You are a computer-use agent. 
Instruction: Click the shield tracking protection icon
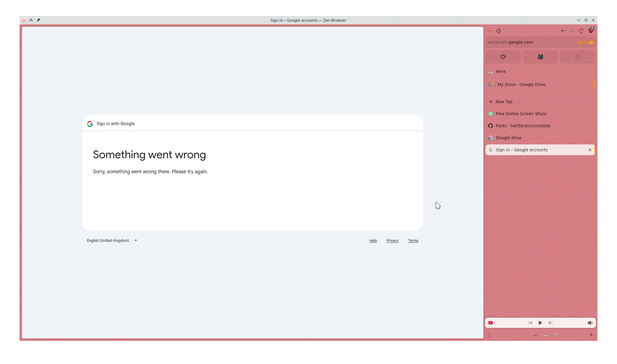(x=590, y=31)
